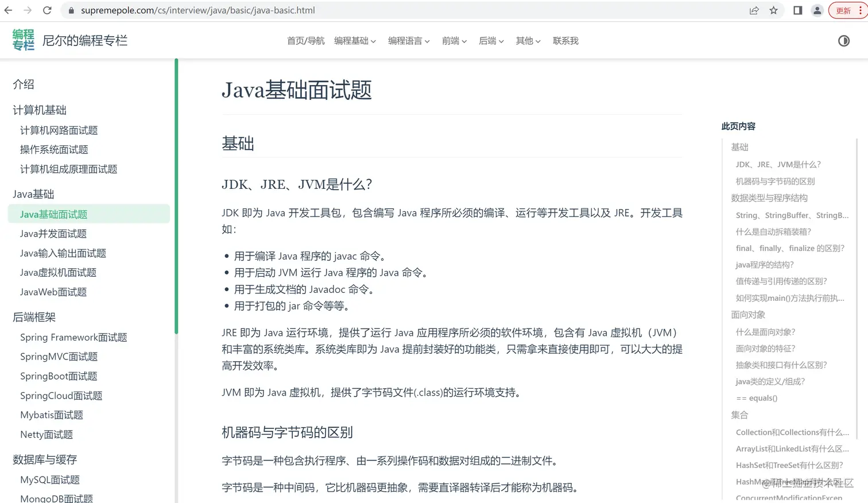The image size is (868, 503).
Task: Click the 更新 button in Chrome
Action: (842, 10)
